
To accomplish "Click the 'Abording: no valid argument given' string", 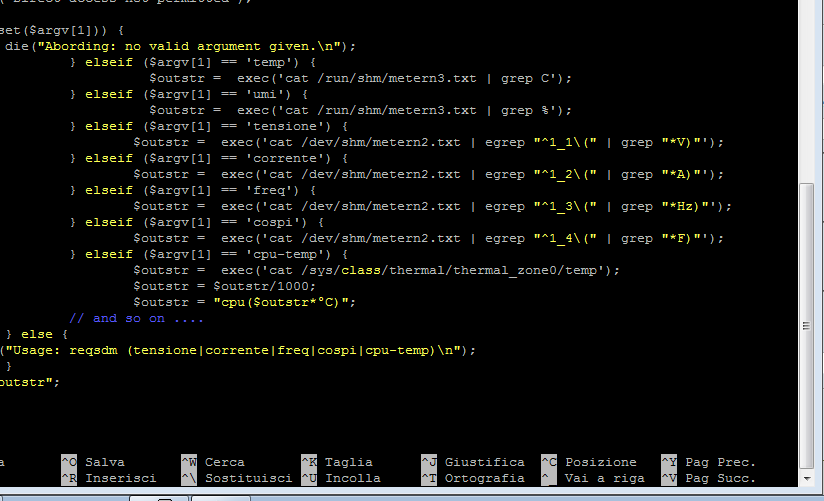I will coord(189,46).
